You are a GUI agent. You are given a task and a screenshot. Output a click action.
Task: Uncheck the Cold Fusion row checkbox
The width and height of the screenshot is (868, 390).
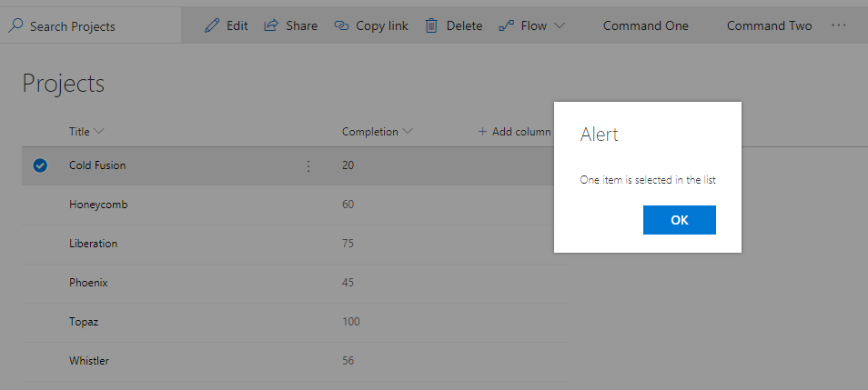point(40,165)
